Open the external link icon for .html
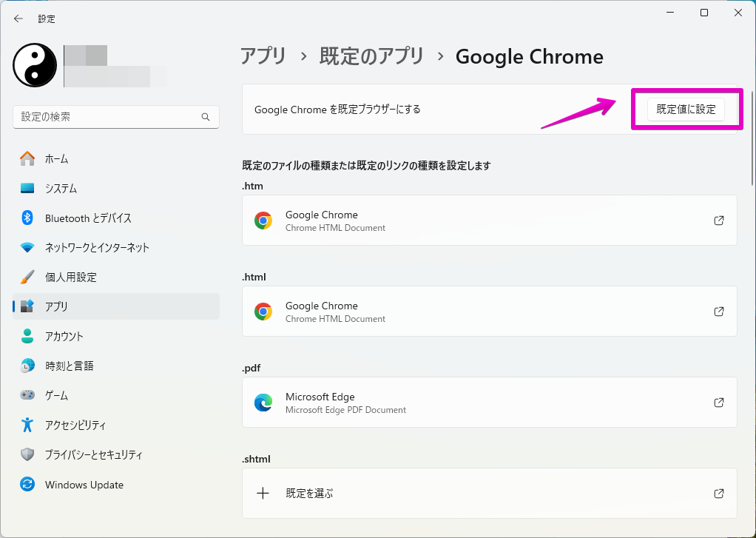 coord(719,312)
